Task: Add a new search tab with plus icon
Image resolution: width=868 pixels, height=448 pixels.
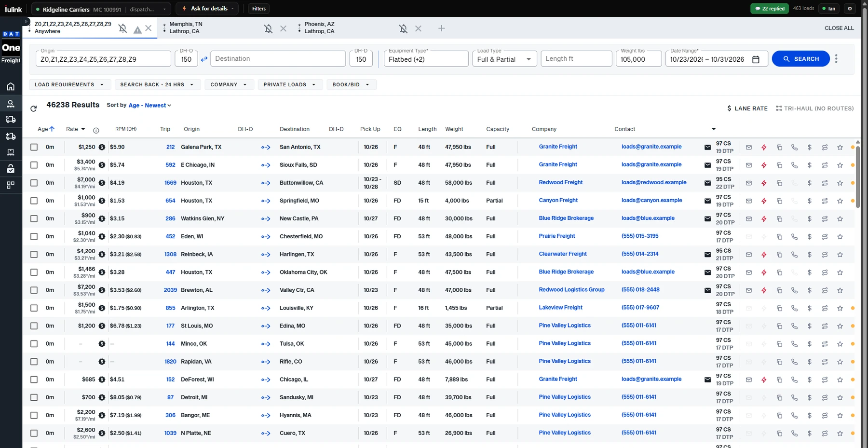Action: [441, 28]
